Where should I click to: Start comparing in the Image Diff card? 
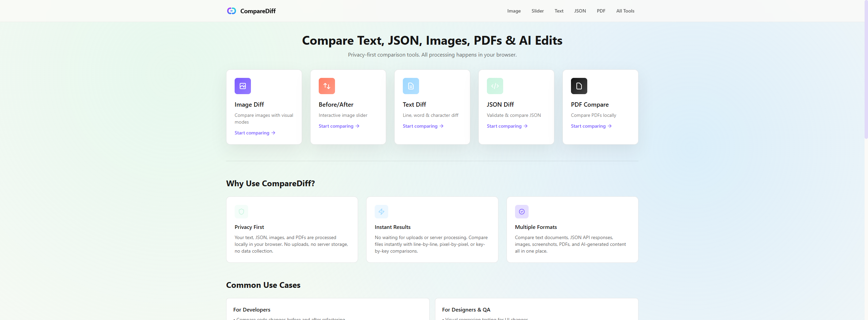pos(255,133)
